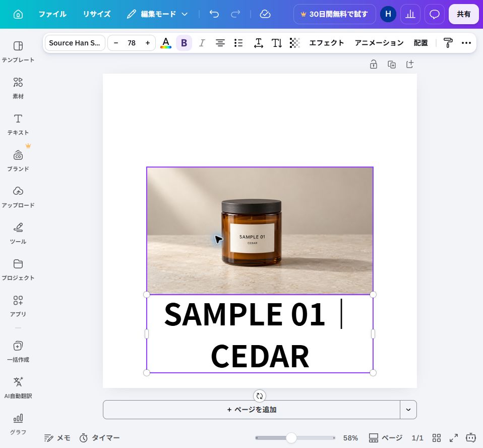Open the ブランド panel

click(x=18, y=160)
